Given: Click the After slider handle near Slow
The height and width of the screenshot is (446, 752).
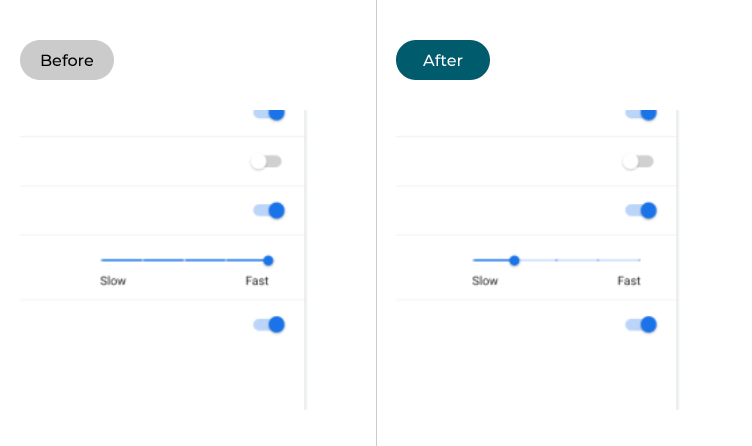Looking at the screenshot, I should [514, 260].
